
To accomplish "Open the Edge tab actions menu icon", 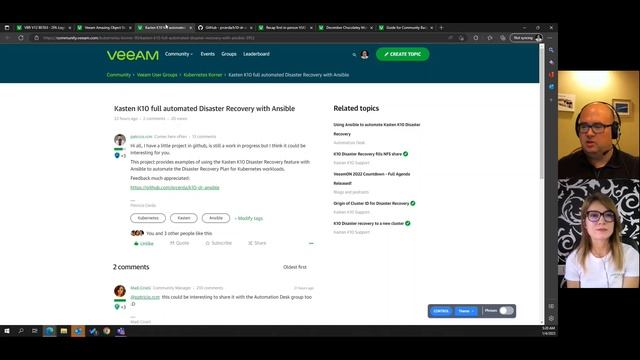I will [7, 27].
